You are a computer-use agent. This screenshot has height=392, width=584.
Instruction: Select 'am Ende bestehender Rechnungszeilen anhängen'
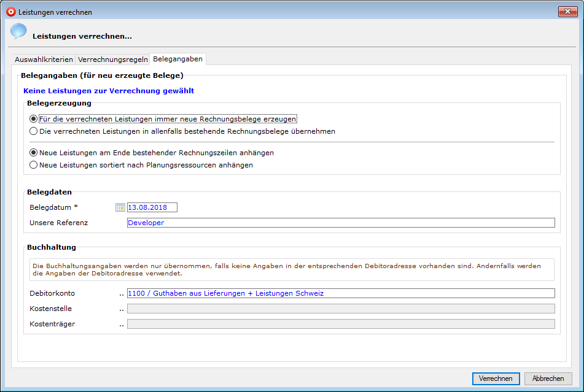pos(34,153)
